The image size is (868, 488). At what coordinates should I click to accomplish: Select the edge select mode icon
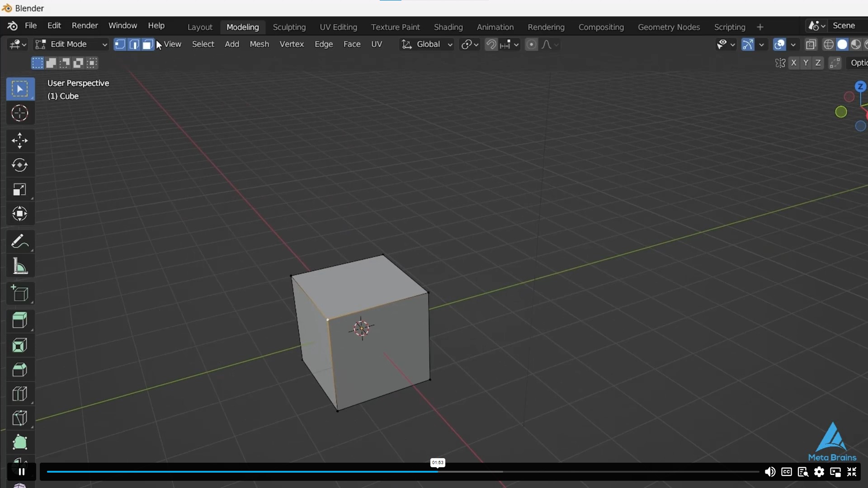point(133,44)
